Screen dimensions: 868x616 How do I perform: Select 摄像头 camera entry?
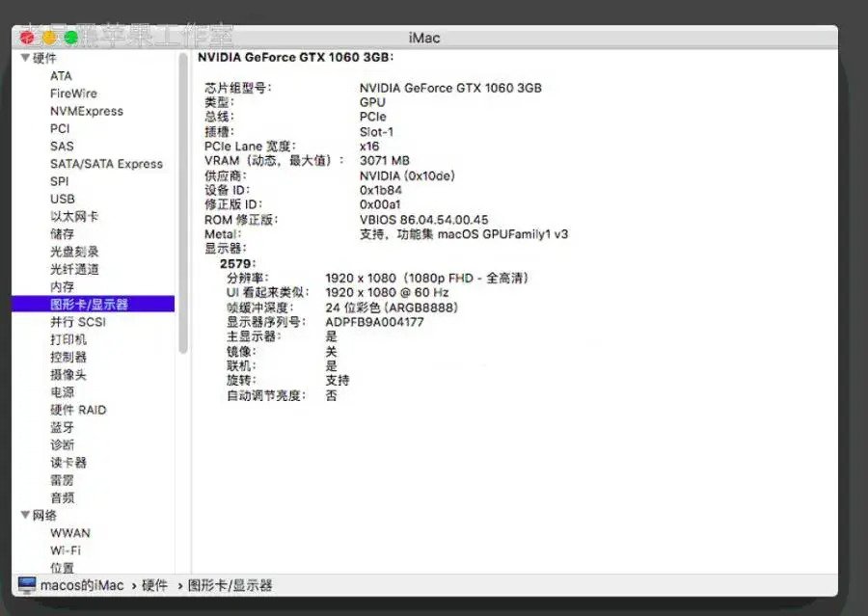[68, 375]
